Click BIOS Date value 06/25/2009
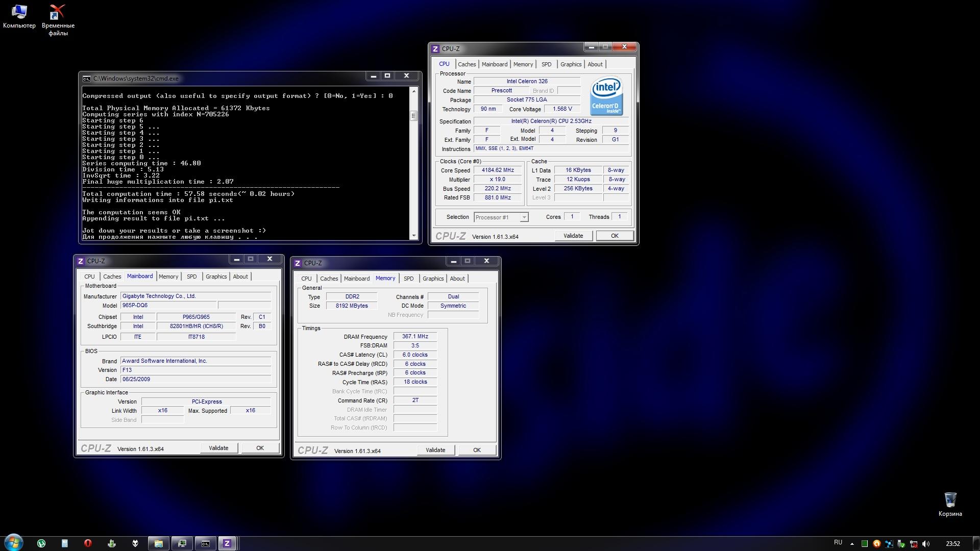 click(x=195, y=380)
